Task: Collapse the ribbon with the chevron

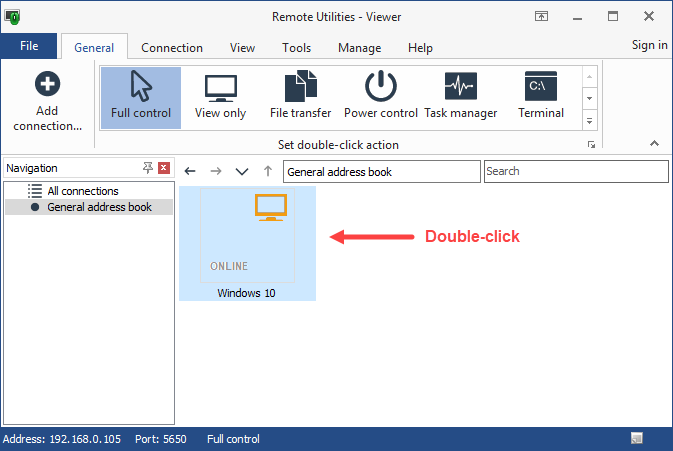Action: click(x=655, y=144)
